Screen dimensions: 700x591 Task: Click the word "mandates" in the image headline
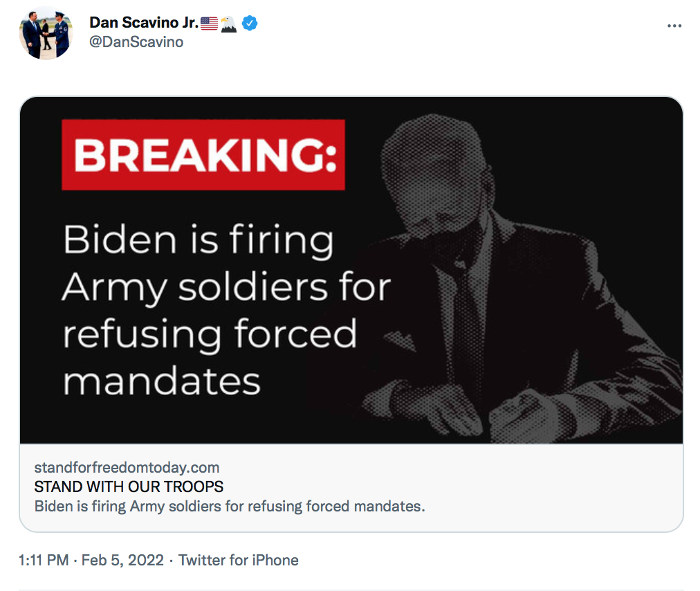click(x=162, y=381)
